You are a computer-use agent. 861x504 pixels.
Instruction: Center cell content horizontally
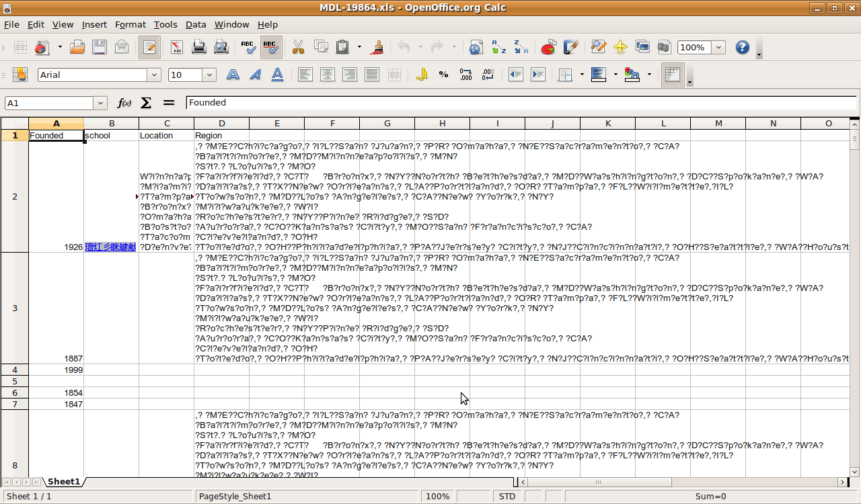click(328, 75)
